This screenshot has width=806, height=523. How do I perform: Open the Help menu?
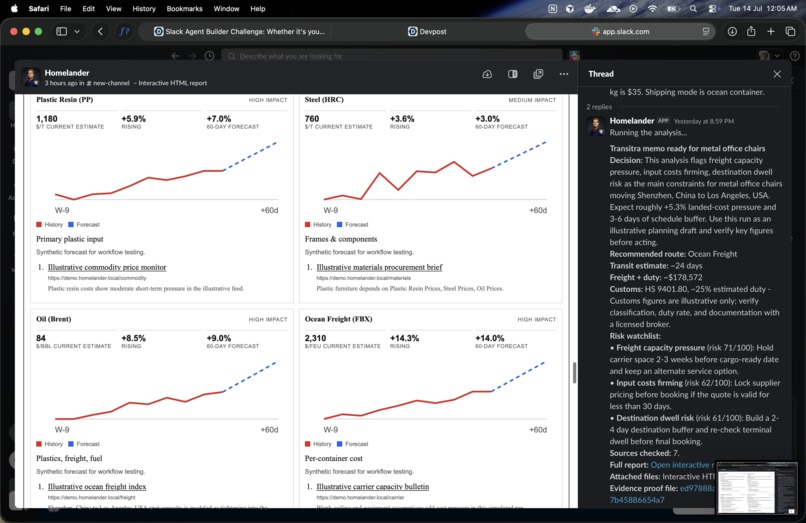click(258, 9)
